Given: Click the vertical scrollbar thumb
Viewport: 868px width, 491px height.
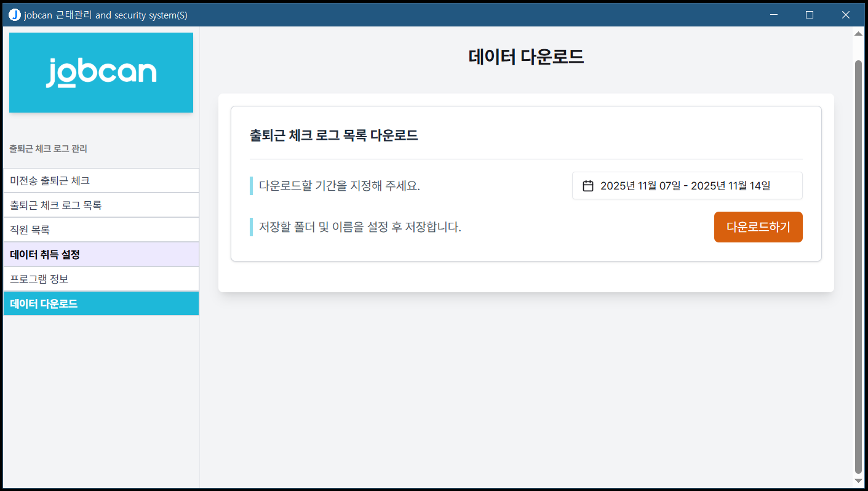Looking at the screenshot, I should pyautogui.click(x=858, y=265).
